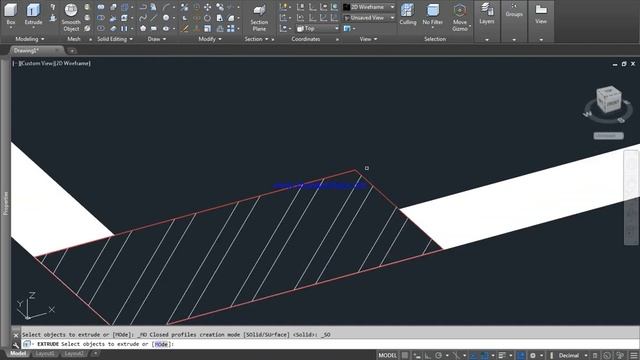Click the Customization menu icon in status bar
Viewport: 640px width, 360px height.
tap(634, 356)
